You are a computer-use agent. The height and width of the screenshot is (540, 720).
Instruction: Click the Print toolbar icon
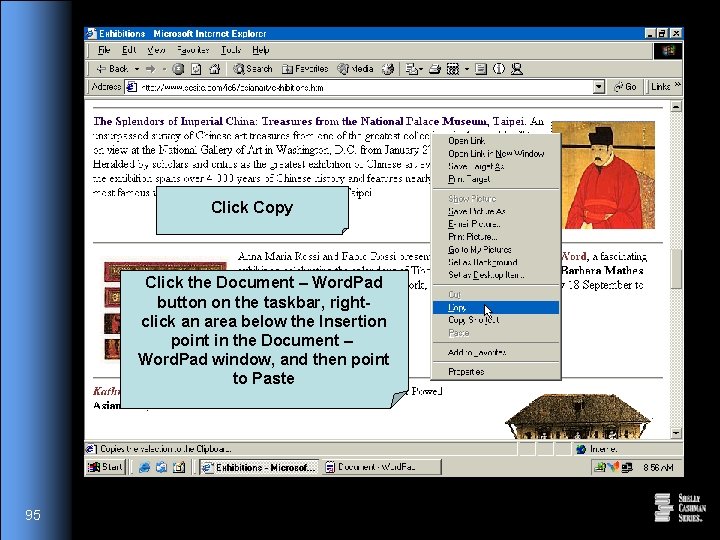click(x=434, y=69)
